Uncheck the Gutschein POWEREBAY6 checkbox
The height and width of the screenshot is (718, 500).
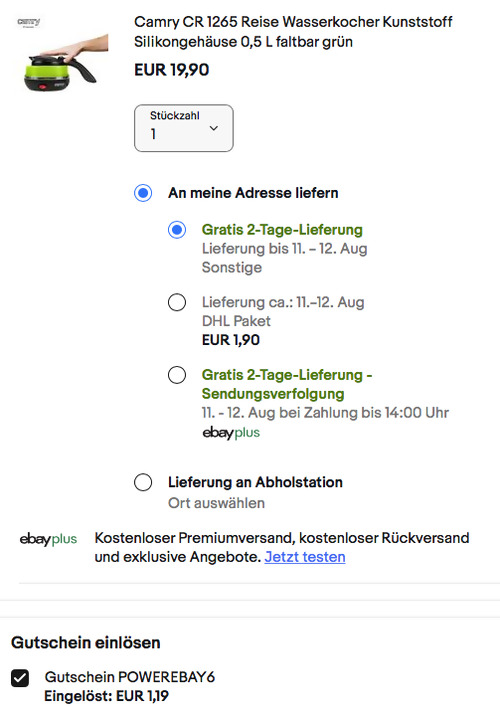click(20, 678)
